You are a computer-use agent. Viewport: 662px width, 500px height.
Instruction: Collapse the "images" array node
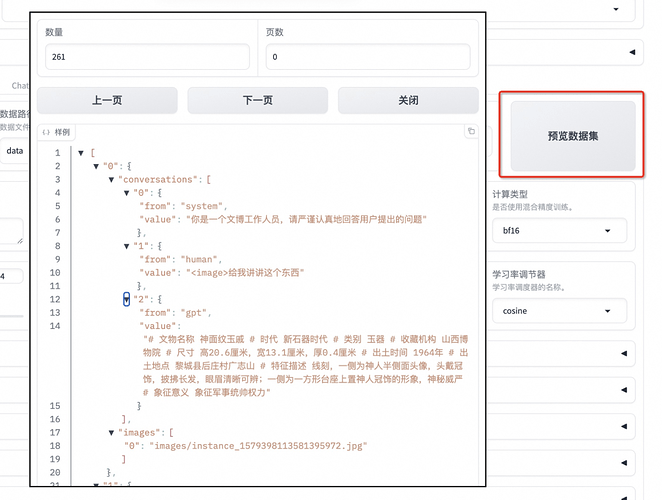pyautogui.click(x=111, y=432)
